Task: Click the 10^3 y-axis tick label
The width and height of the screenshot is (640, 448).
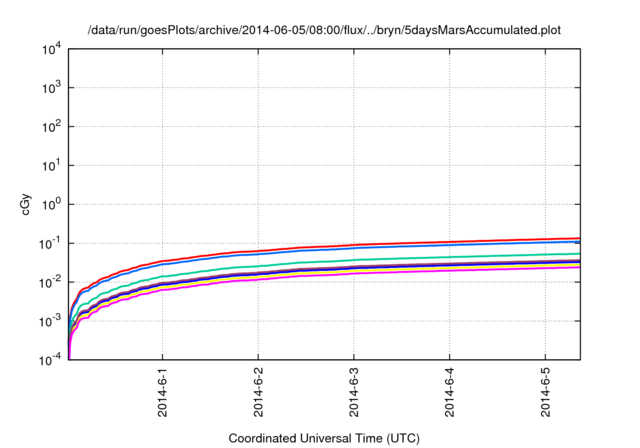Action: point(51,87)
